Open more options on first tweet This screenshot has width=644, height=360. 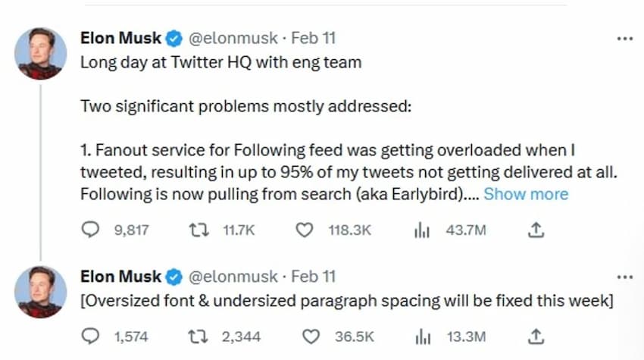(624, 38)
